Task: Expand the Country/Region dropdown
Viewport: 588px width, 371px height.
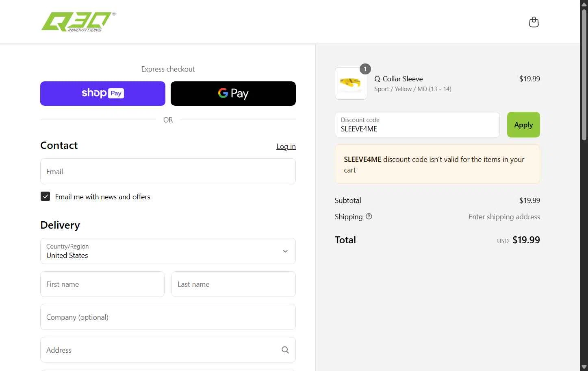Action: [168, 251]
